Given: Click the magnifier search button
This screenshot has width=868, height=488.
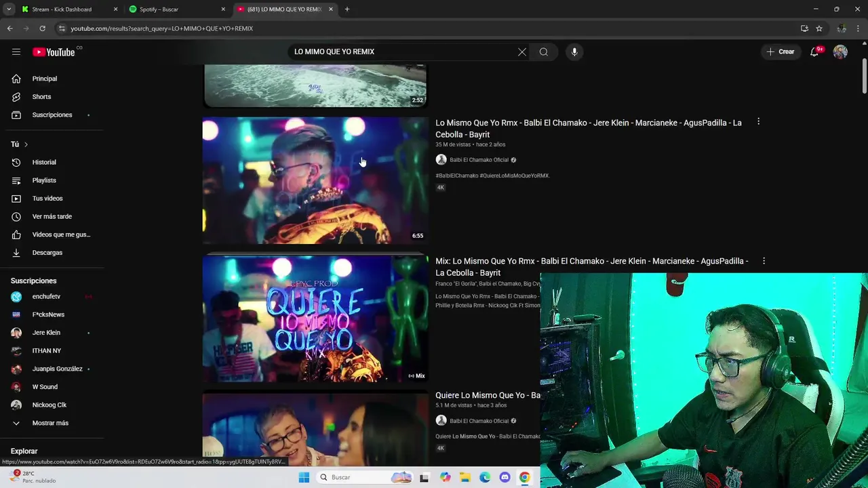Looking at the screenshot, I should (544, 52).
